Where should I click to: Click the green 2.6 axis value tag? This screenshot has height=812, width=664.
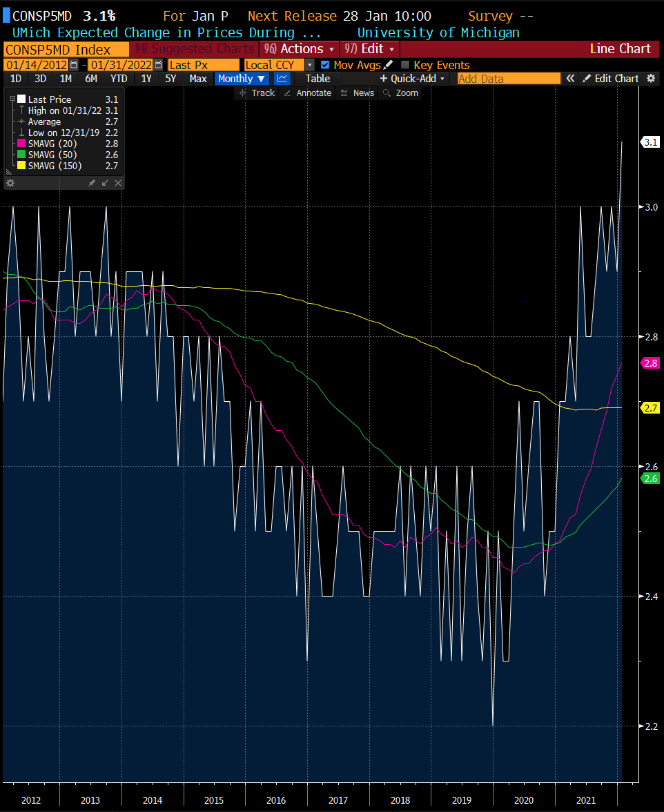point(651,478)
